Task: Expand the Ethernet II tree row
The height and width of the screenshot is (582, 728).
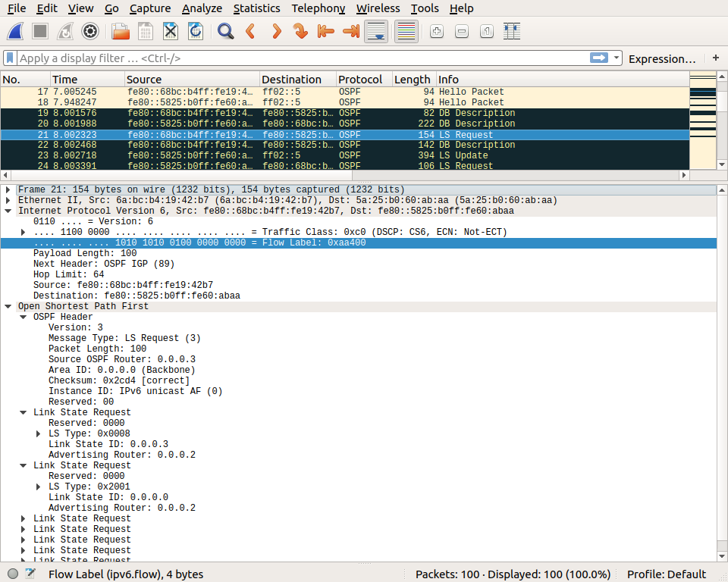Action: click(x=8, y=201)
